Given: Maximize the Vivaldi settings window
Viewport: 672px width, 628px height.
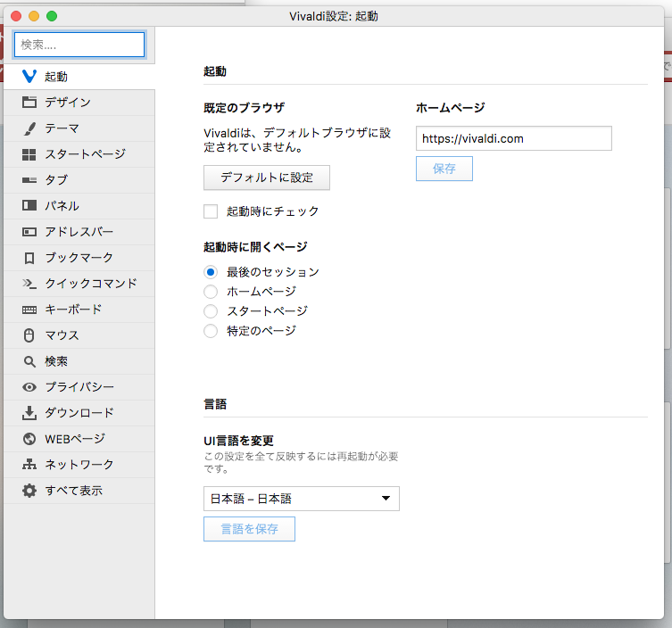Looking at the screenshot, I should point(52,16).
